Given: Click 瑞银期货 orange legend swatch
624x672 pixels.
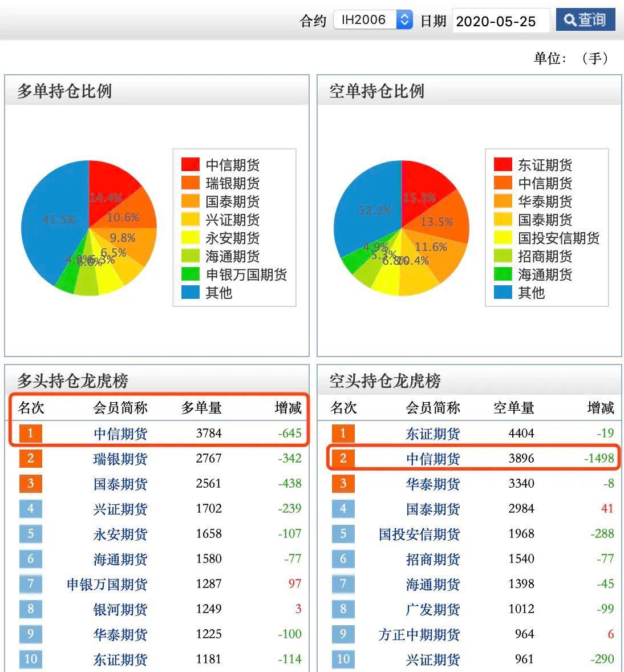Looking at the screenshot, I should [x=191, y=183].
